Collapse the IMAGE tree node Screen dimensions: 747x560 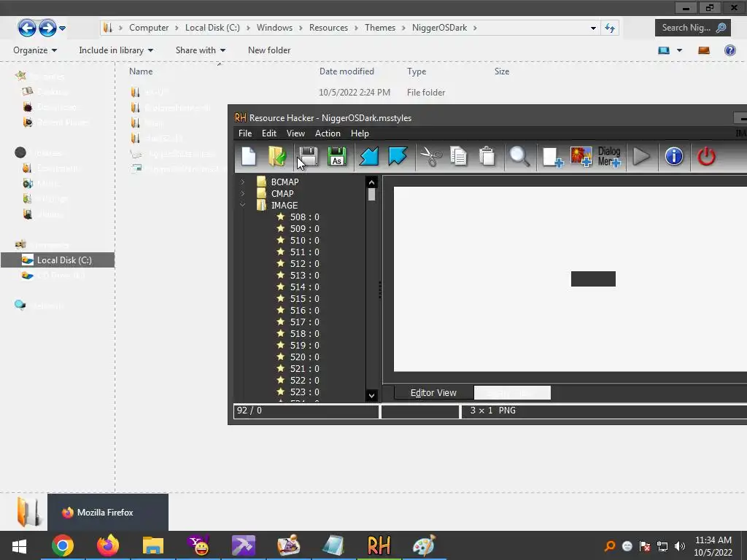click(x=242, y=205)
